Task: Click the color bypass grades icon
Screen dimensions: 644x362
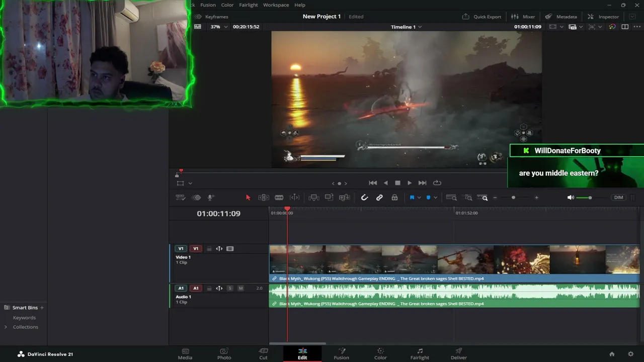Action: tap(612, 27)
